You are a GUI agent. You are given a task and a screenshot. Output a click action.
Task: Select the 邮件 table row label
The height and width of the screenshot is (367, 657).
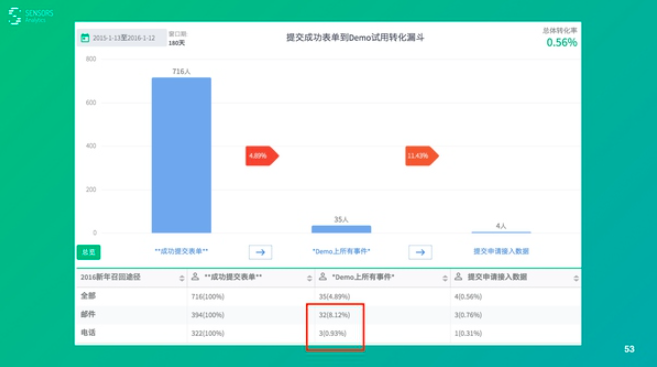click(x=88, y=314)
